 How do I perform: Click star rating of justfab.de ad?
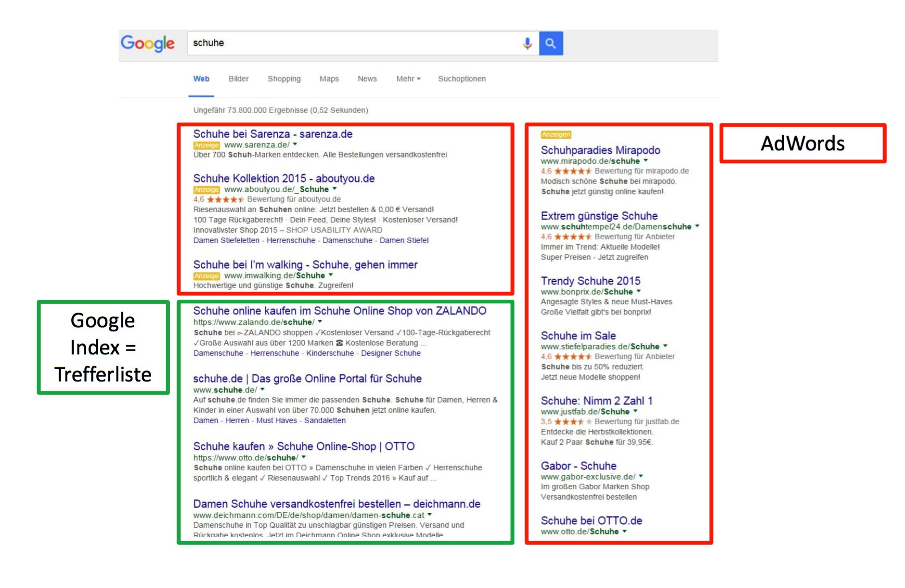point(573,421)
